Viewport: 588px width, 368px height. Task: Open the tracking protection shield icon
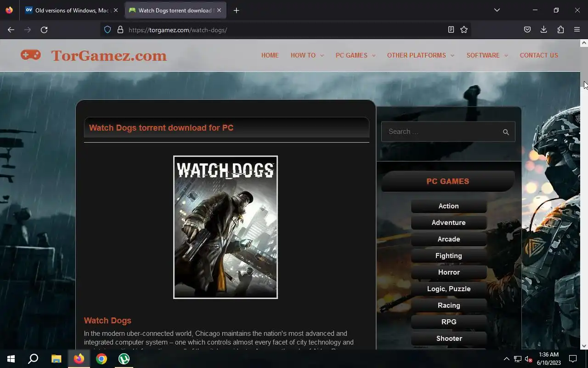[x=107, y=30]
